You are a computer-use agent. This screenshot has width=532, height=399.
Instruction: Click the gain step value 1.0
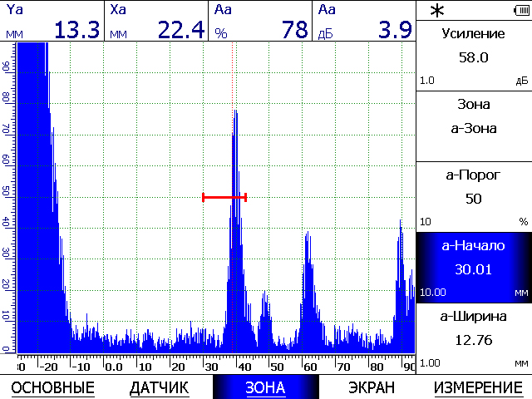pos(427,81)
